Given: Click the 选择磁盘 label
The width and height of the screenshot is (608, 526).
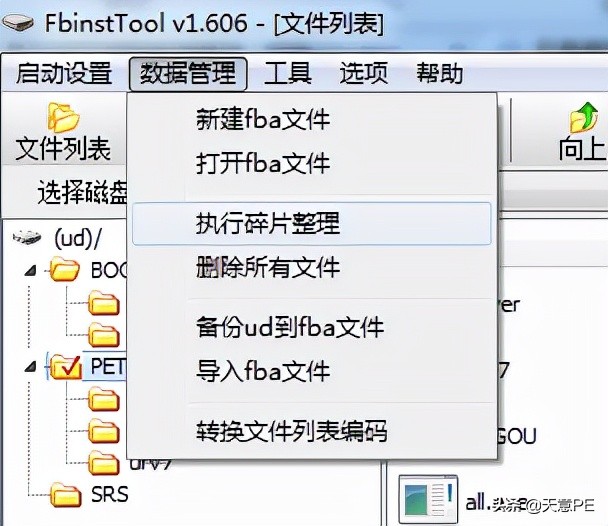Looking at the screenshot, I should (82, 192).
